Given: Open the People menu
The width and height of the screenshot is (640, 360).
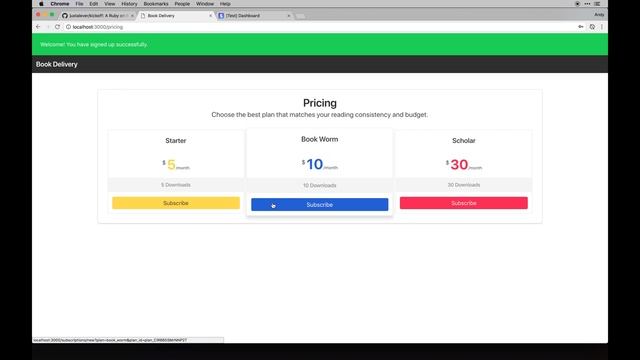Looking at the screenshot, I should click(x=182, y=4).
